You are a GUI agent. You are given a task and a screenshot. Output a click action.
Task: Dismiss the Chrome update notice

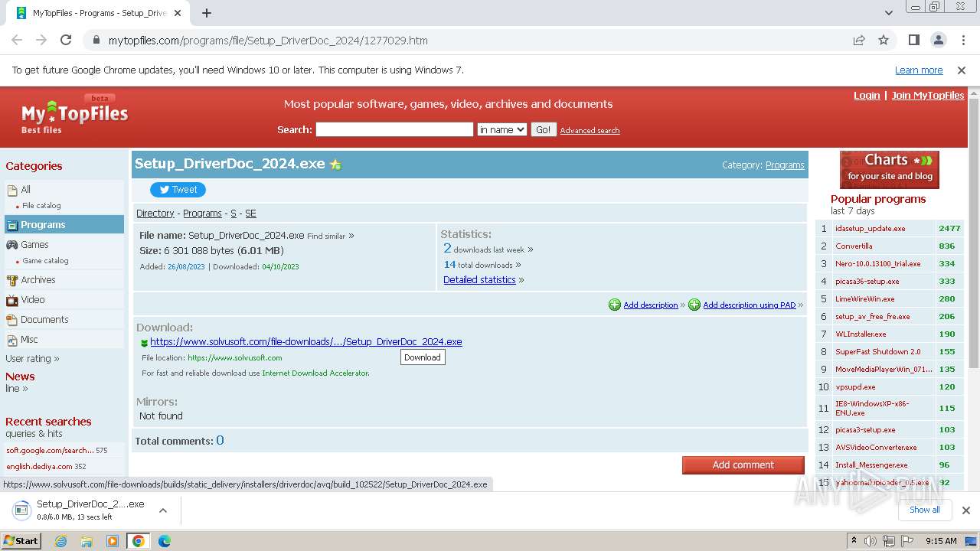tap(962, 70)
